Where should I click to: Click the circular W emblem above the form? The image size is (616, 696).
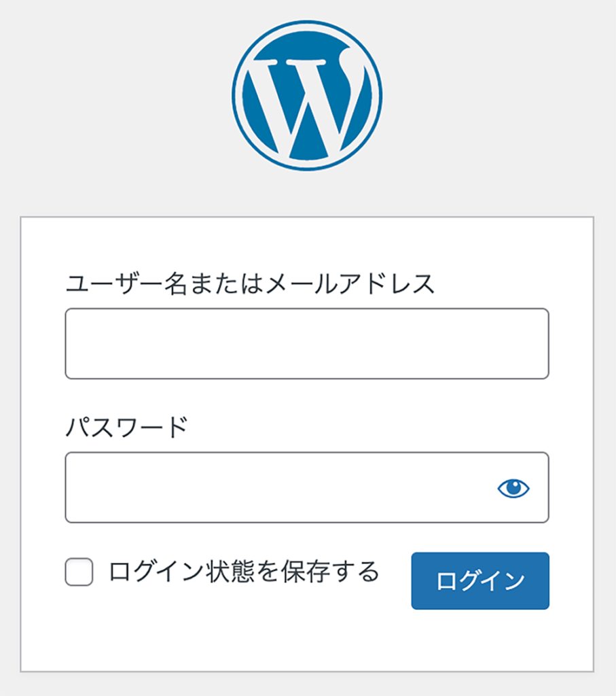tap(307, 95)
